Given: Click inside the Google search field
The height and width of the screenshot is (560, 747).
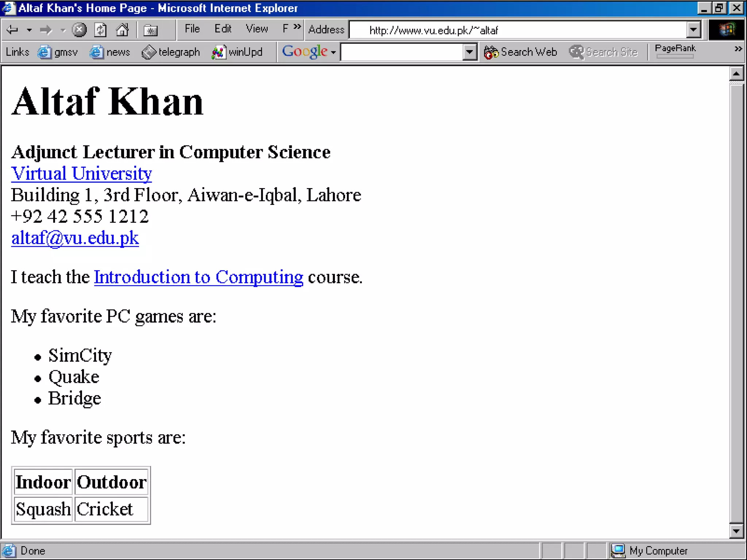Looking at the screenshot, I should coord(401,52).
